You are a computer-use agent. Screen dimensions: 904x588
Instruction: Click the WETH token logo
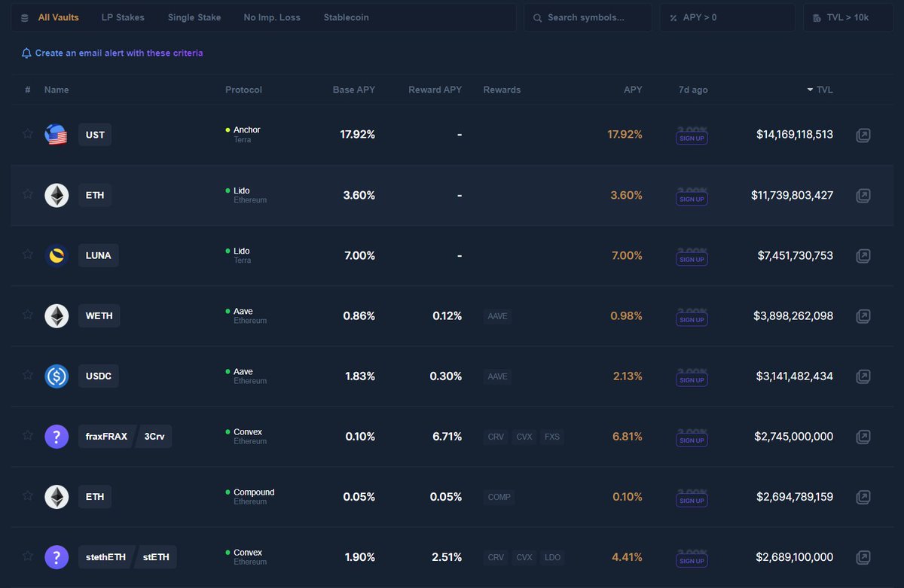(x=56, y=316)
